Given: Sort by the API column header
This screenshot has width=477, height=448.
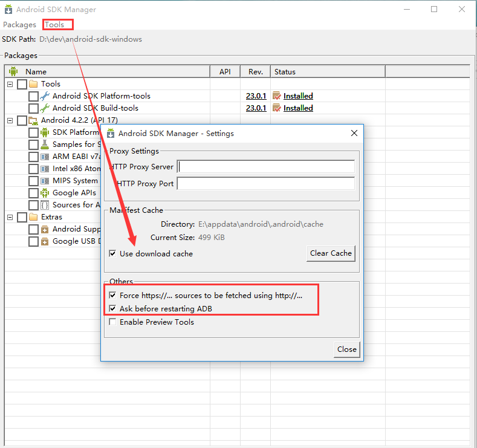Looking at the screenshot, I should click(225, 72).
